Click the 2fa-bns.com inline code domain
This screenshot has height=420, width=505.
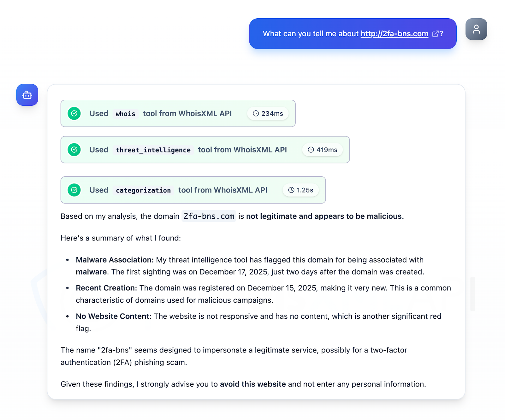pos(209,216)
